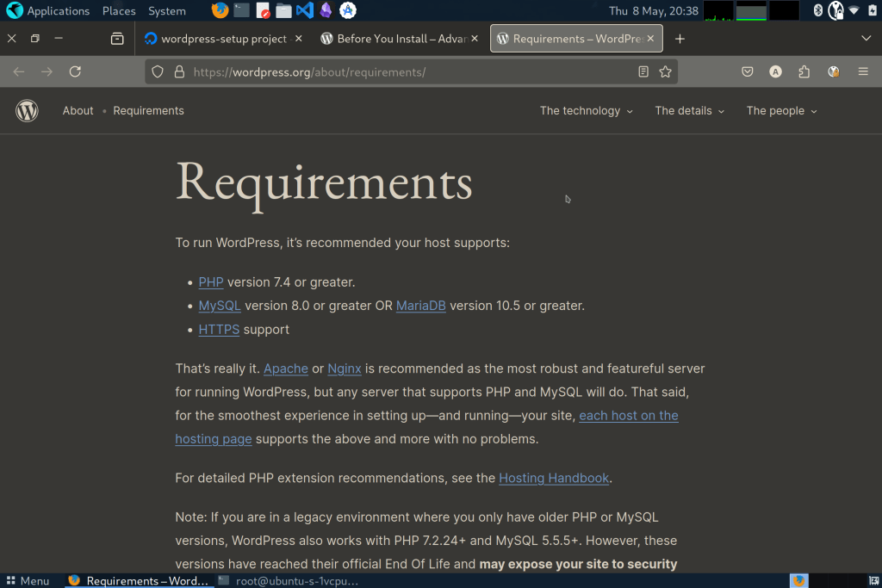Click the WordPress logo home icon
The height and width of the screenshot is (588, 882).
click(27, 110)
